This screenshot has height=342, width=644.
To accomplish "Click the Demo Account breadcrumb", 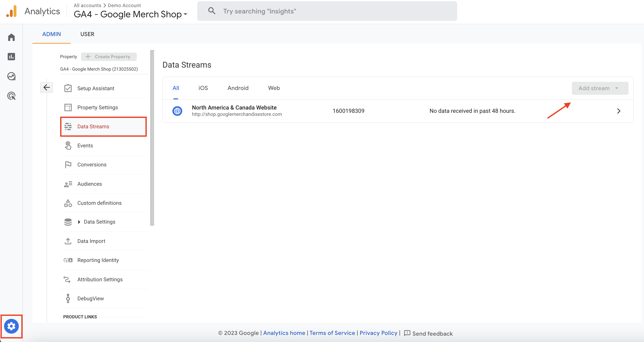I will point(124,5).
